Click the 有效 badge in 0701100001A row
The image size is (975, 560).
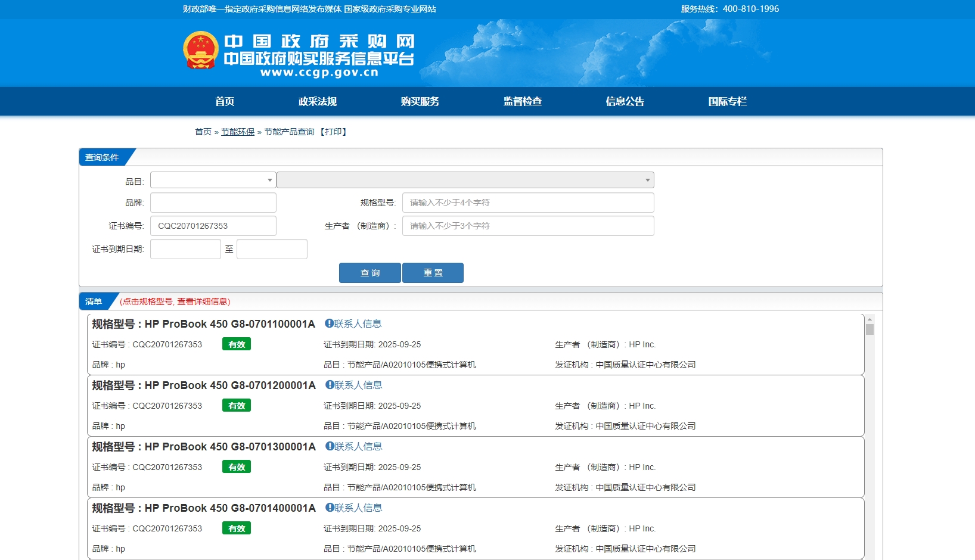(x=237, y=344)
